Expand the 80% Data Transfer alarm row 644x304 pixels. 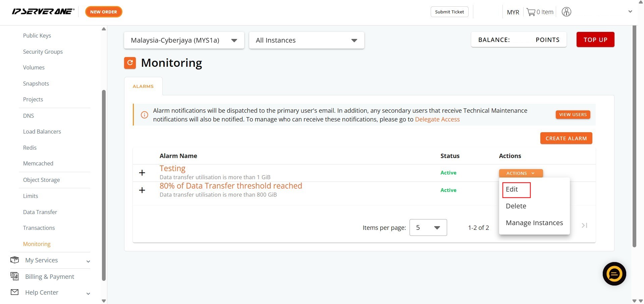pyautogui.click(x=142, y=190)
